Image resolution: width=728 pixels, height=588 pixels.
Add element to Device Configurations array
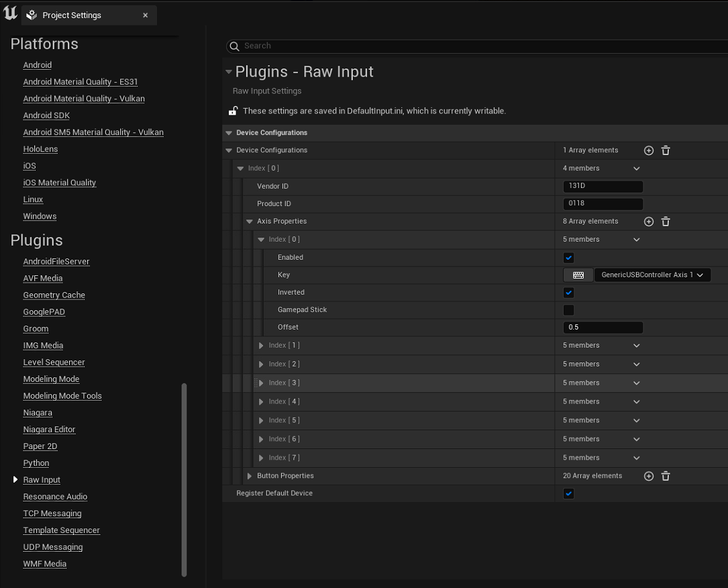coord(648,150)
